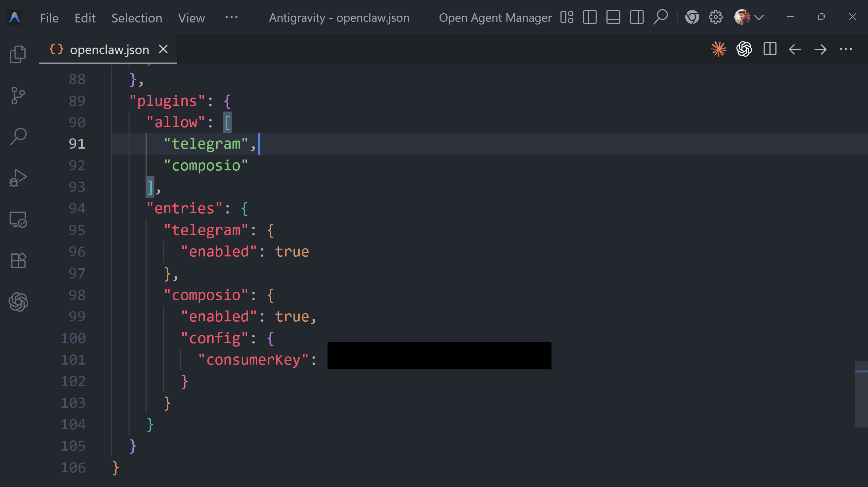This screenshot has height=487, width=868.
Task: Open editor more actions ellipsis
Action: click(x=846, y=49)
